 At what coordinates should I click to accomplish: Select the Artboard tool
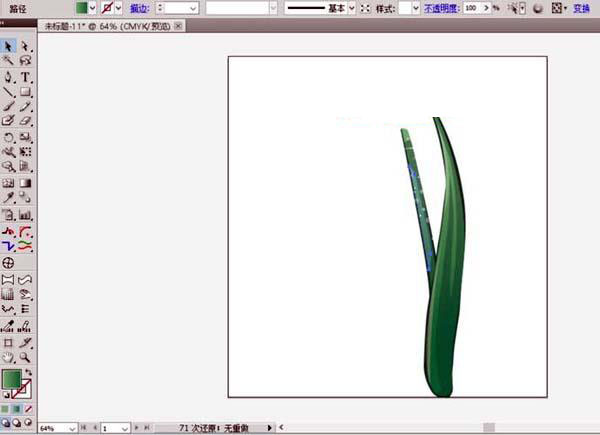[8, 342]
